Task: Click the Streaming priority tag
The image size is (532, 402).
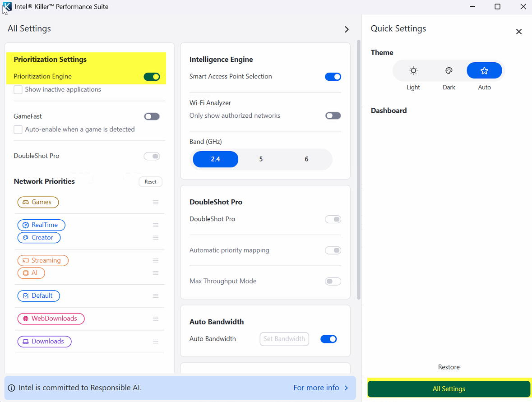Action: point(43,260)
